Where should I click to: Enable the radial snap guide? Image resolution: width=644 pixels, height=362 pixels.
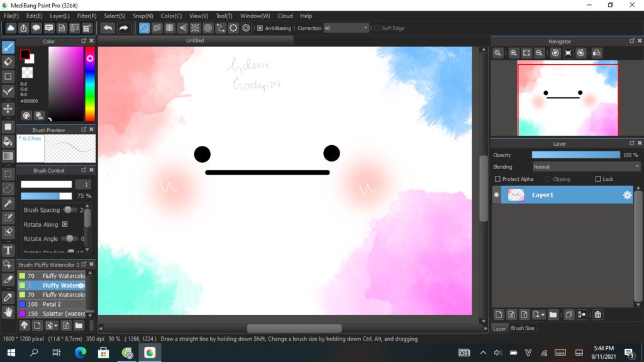(195, 28)
